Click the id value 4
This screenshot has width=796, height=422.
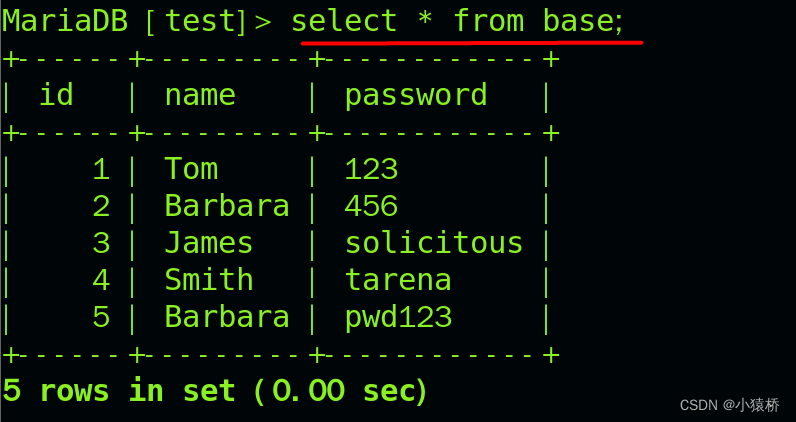(x=101, y=280)
